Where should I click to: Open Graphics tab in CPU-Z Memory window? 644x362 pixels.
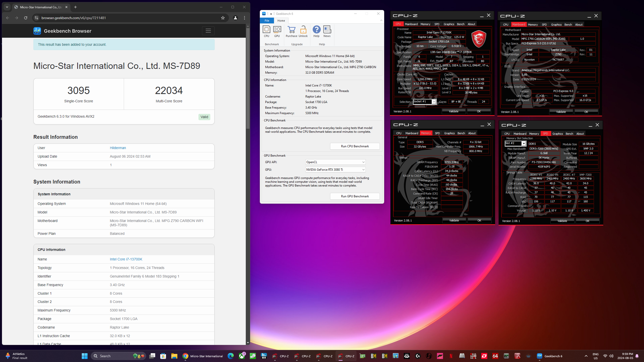click(x=449, y=133)
